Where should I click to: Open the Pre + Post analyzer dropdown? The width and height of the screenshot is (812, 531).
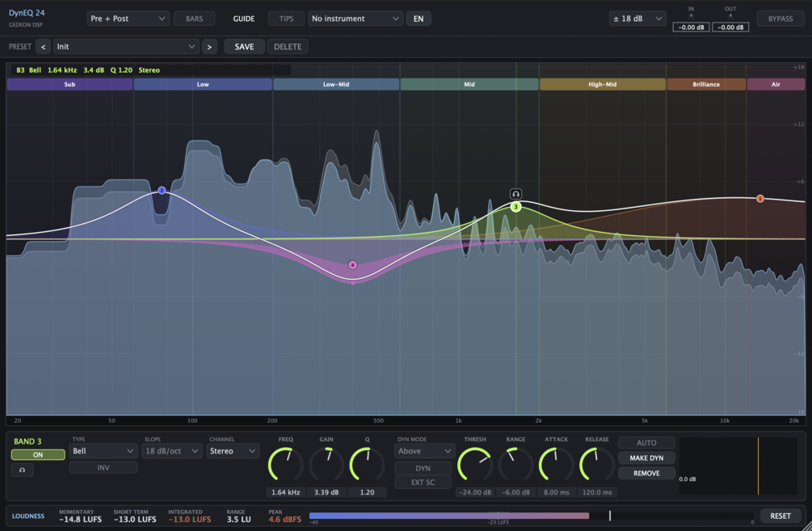128,19
